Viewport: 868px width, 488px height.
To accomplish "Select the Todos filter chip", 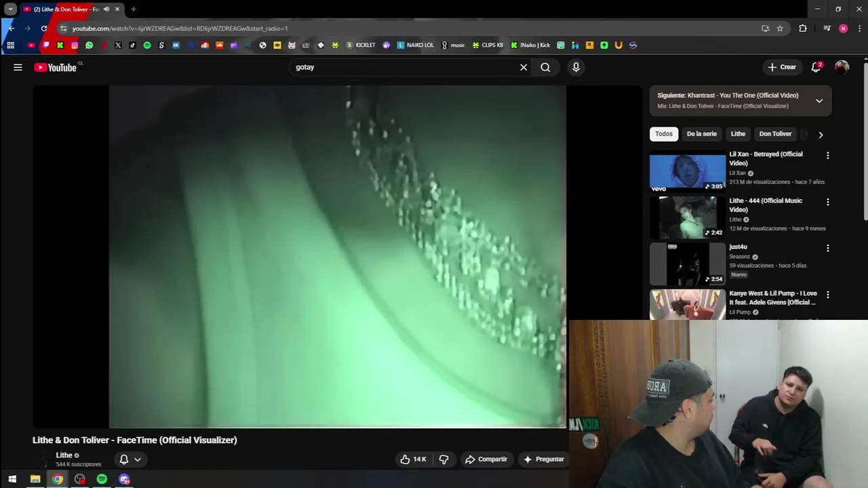I will (x=664, y=134).
